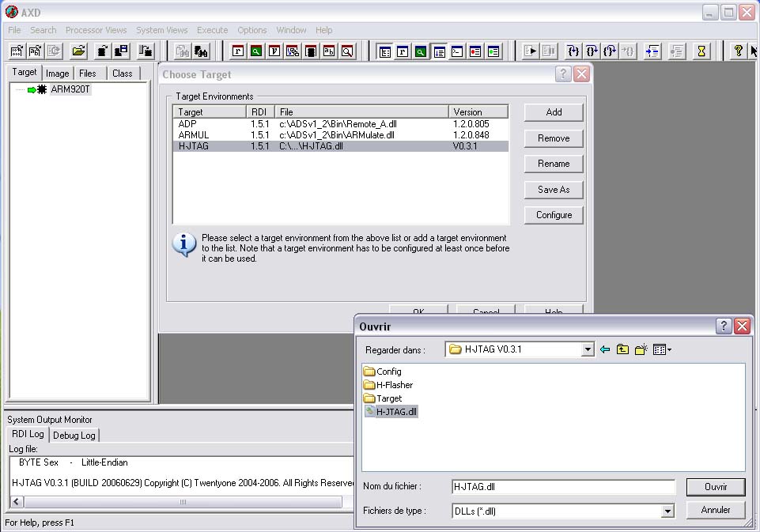Viewport: 760px width, 532px height.
Task: Create a new folder in Ouvrir dialog
Action: (x=641, y=349)
